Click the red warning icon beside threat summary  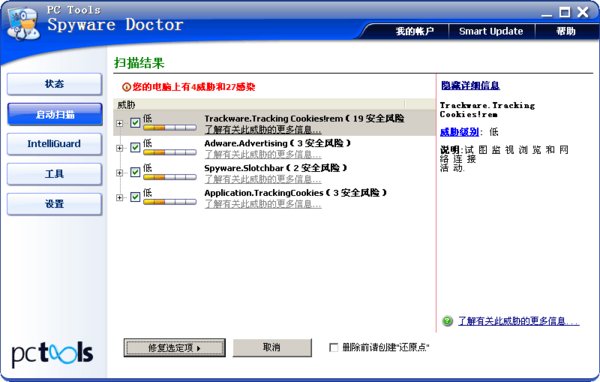point(126,87)
